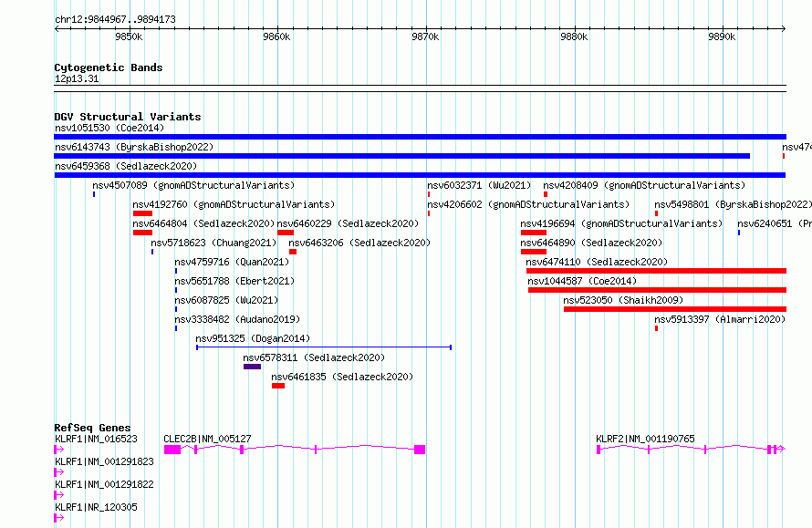
Task: Open nsv5651788 (Ebert2021) variant label
Action: pyautogui.click(x=234, y=281)
